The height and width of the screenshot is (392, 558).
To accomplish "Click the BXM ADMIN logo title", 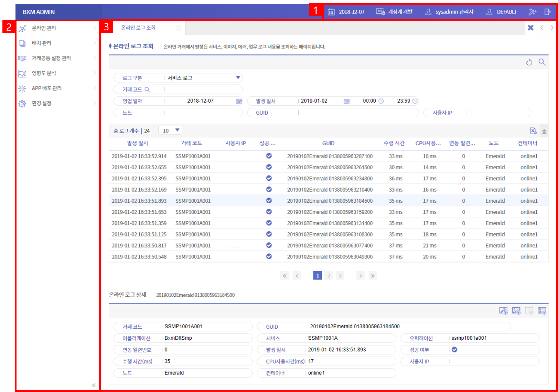I will click(39, 12).
